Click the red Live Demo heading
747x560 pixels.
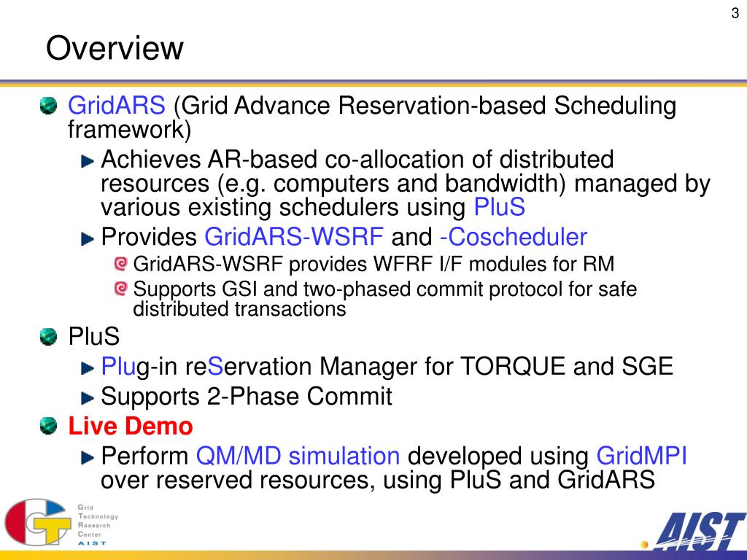click(131, 426)
